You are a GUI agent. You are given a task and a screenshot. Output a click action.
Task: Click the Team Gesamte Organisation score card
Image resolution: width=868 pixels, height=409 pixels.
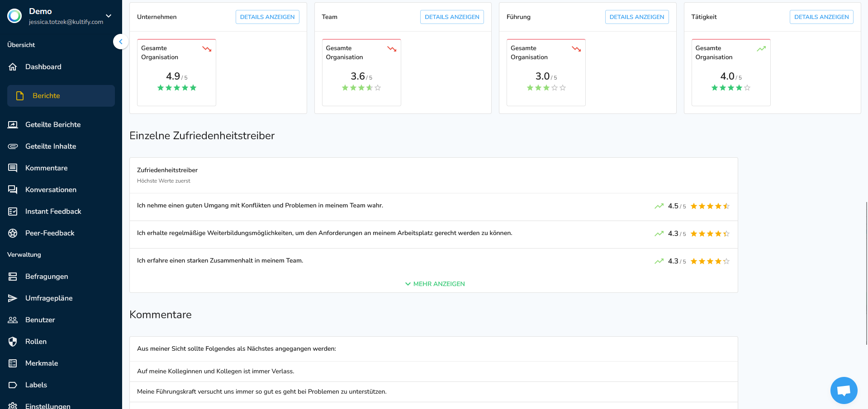coord(361,73)
